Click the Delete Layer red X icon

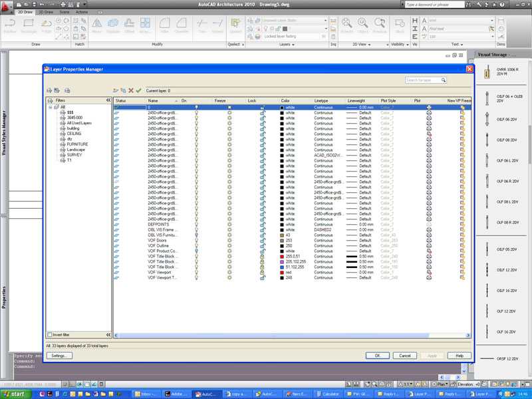(131, 90)
